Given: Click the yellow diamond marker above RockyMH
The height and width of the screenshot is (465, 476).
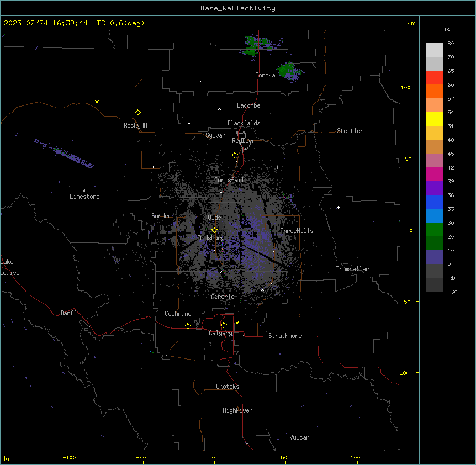Looking at the screenshot, I should [138, 113].
